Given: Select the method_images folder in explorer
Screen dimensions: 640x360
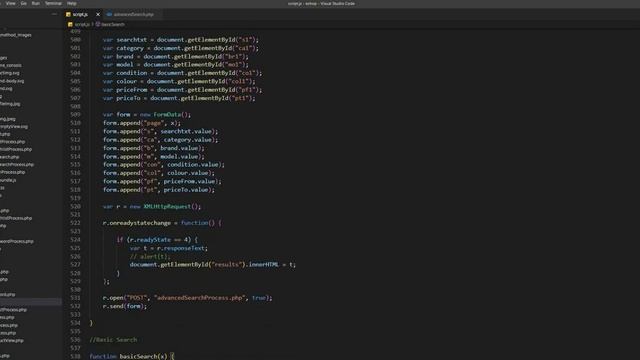Looking at the screenshot, I should (x=16, y=35).
